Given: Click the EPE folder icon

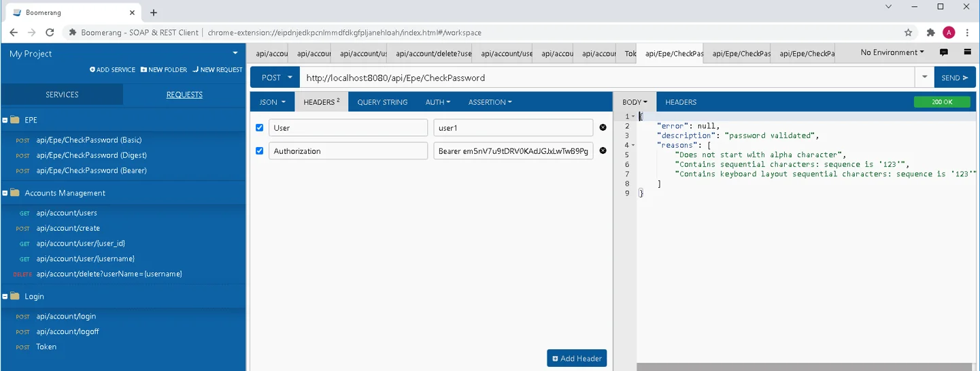Looking at the screenshot, I should pos(15,120).
